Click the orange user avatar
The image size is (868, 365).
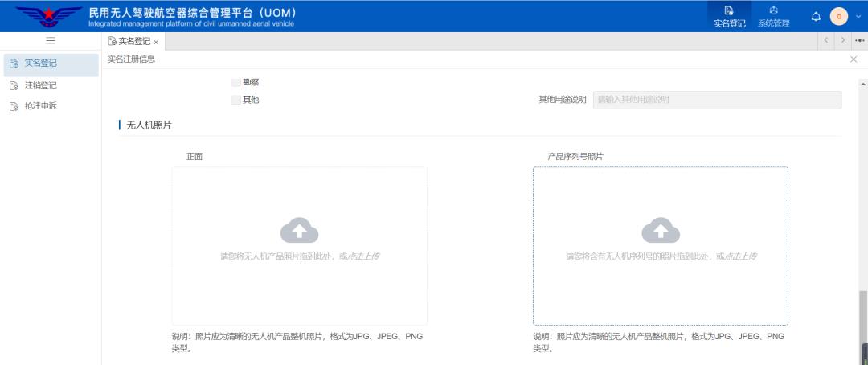838,17
